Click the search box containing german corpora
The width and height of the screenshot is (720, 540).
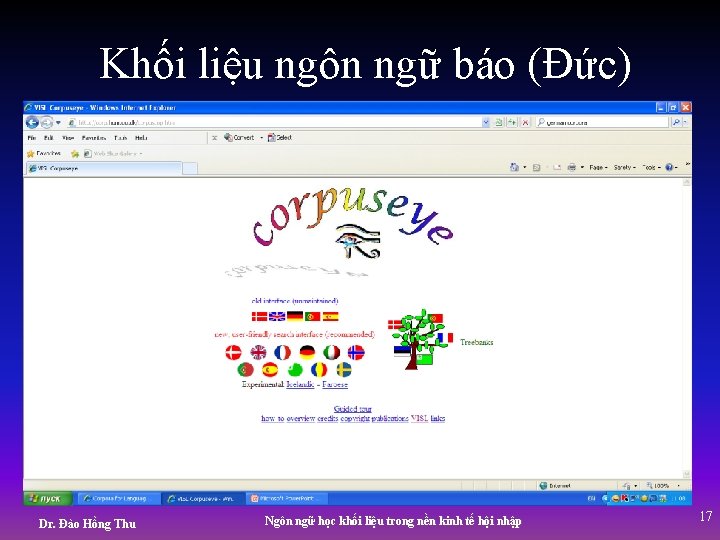click(602, 123)
